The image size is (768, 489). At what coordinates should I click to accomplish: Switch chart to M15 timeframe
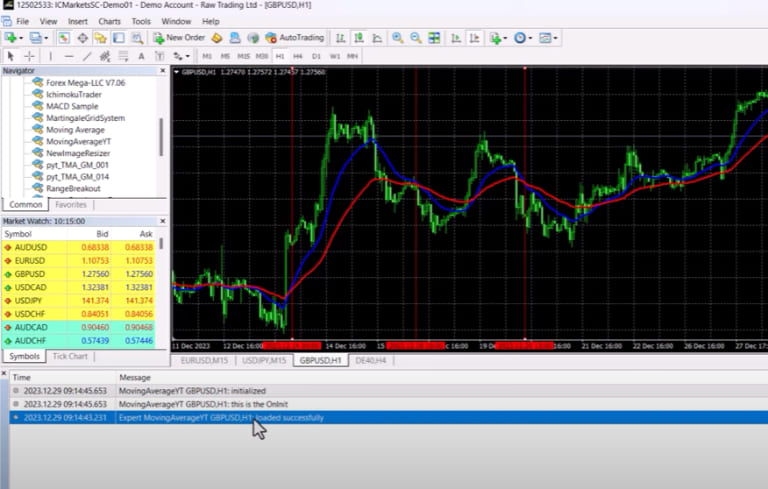point(243,56)
